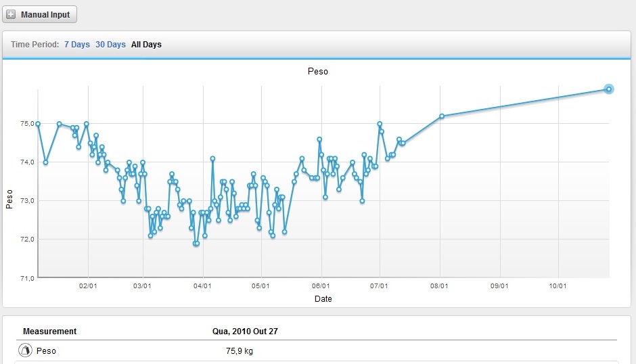Click the 75,9 kg measurement value
This screenshot has height=364, width=636.
pyautogui.click(x=240, y=351)
